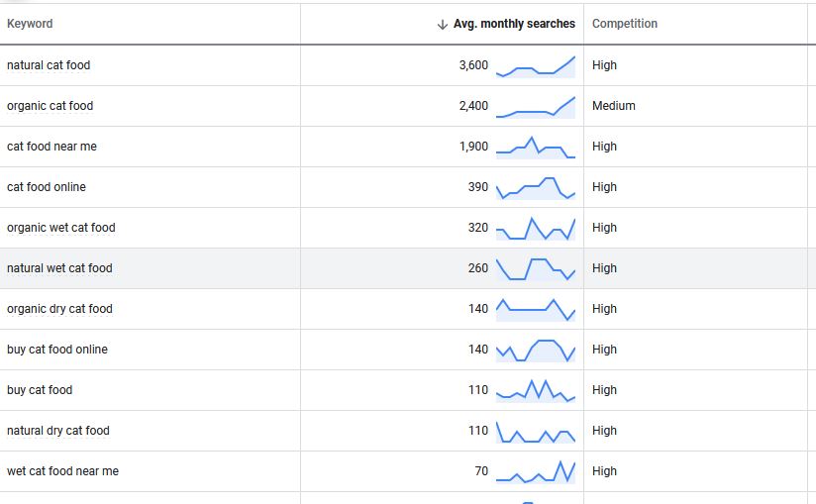View the cat food near me trend sparkline
This screenshot has width=816, height=504.
pos(536,148)
